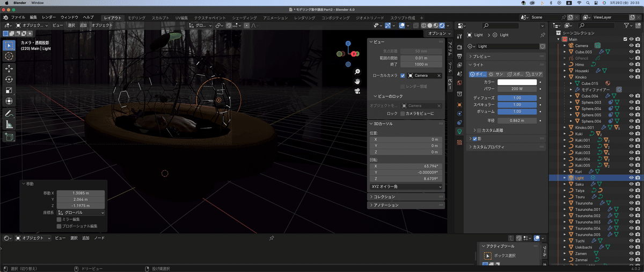Viewport: 644px width, 272px height.
Task: Select the Add Cube tool
Action: pos(9,138)
